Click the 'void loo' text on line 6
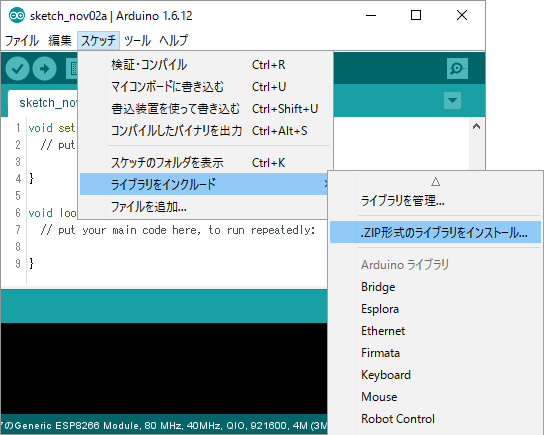This screenshot has width=544, height=435. (52, 213)
